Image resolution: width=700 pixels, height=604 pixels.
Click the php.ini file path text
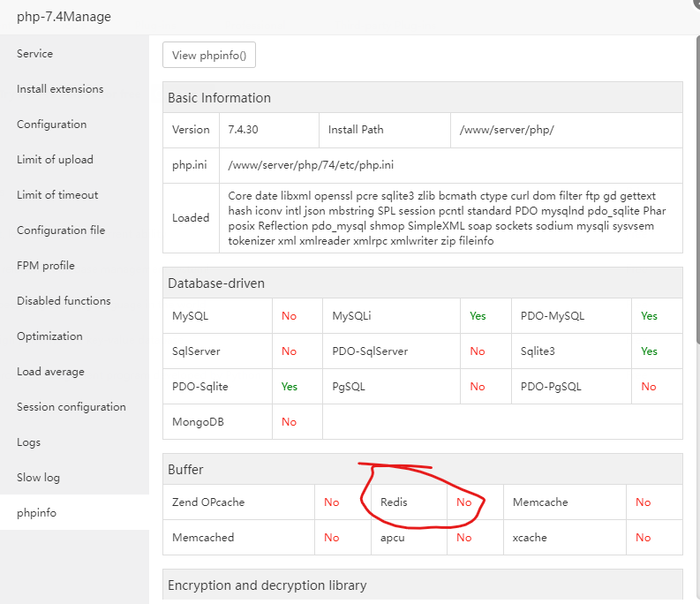coord(311,165)
